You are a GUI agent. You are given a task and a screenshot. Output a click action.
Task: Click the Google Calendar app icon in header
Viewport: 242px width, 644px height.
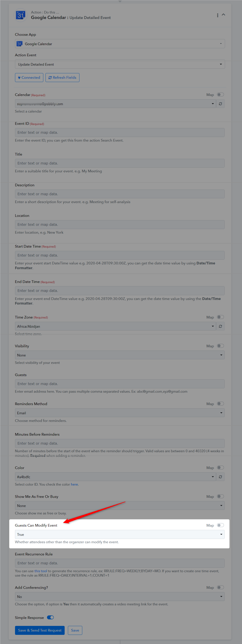click(x=20, y=15)
